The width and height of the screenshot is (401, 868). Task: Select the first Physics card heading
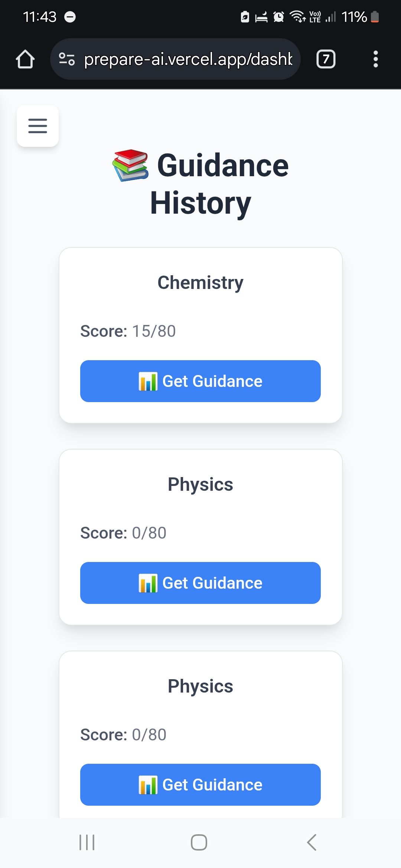(x=200, y=484)
